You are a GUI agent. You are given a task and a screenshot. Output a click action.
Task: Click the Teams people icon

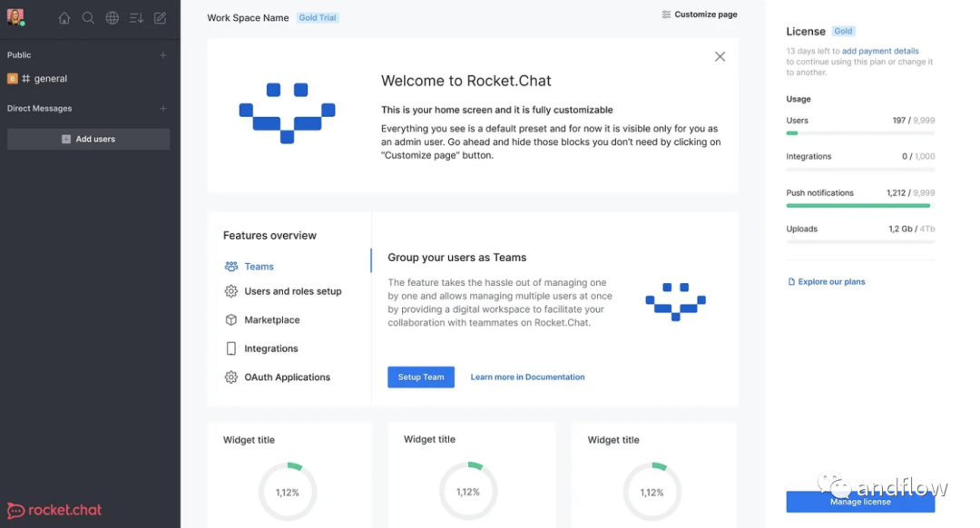pyautogui.click(x=231, y=266)
